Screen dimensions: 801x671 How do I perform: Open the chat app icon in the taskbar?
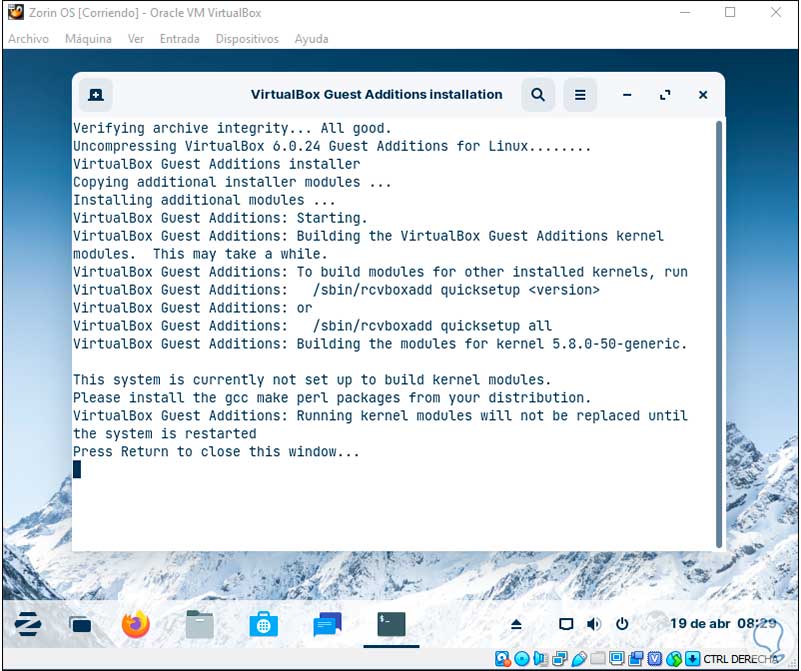(x=327, y=624)
